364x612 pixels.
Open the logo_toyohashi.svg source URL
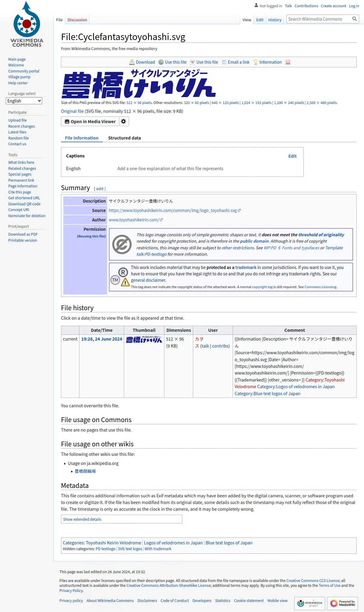pos(174,210)
